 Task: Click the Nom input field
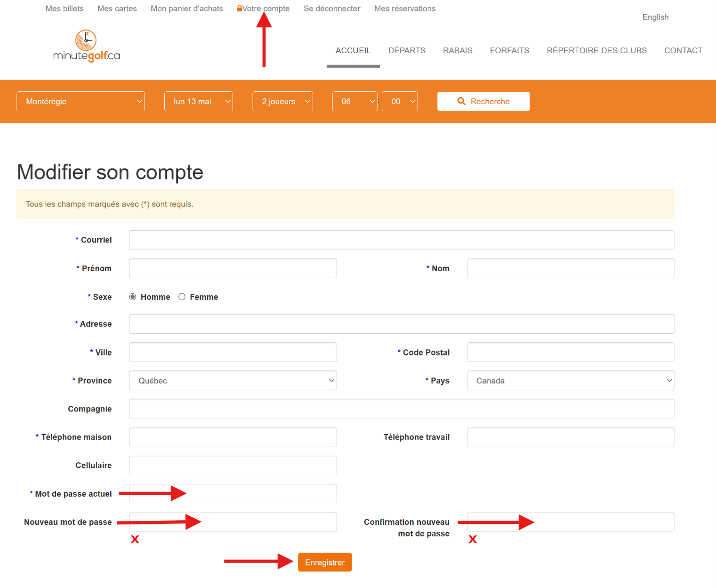point(571,268)
